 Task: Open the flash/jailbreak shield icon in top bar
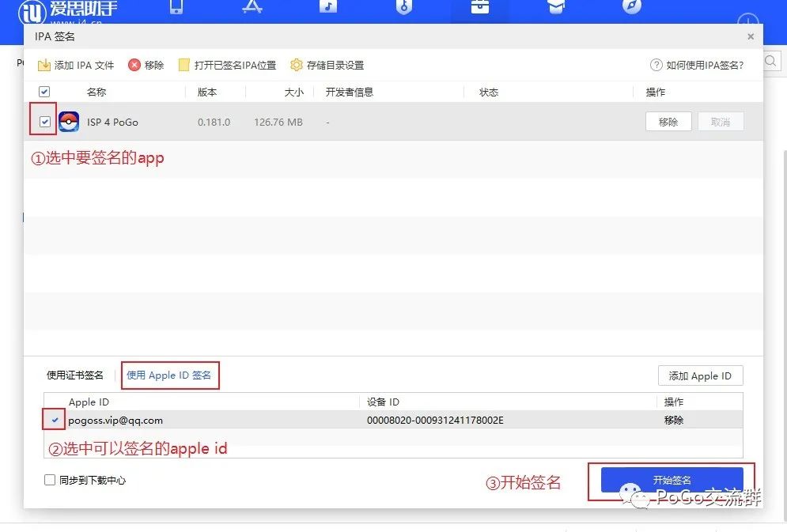404,6
